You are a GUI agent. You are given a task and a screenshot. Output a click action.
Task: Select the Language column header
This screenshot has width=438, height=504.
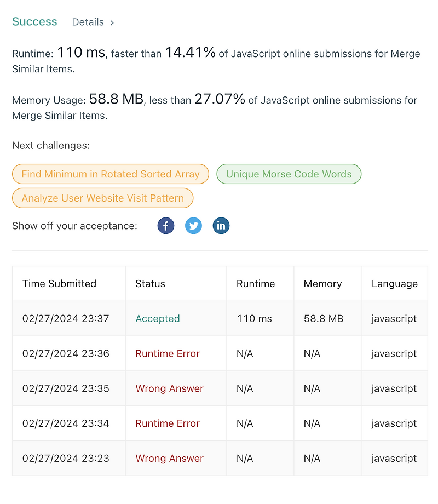[395, 283]
